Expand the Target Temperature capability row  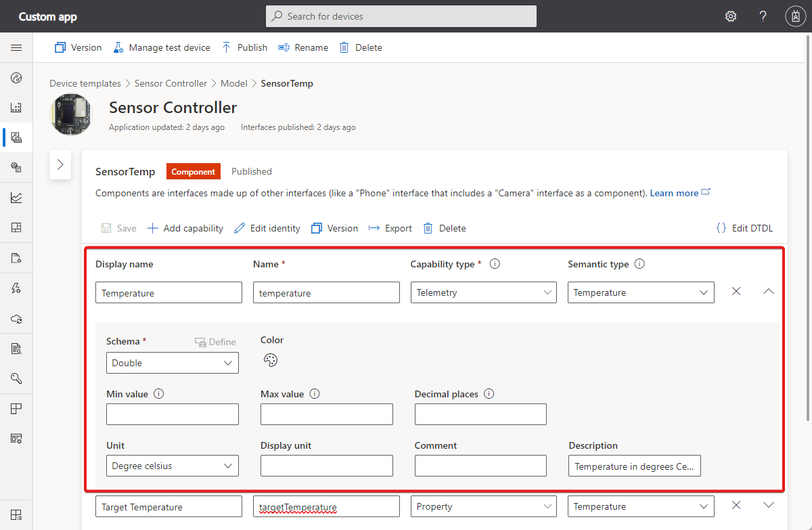click(x=768, y=505)
